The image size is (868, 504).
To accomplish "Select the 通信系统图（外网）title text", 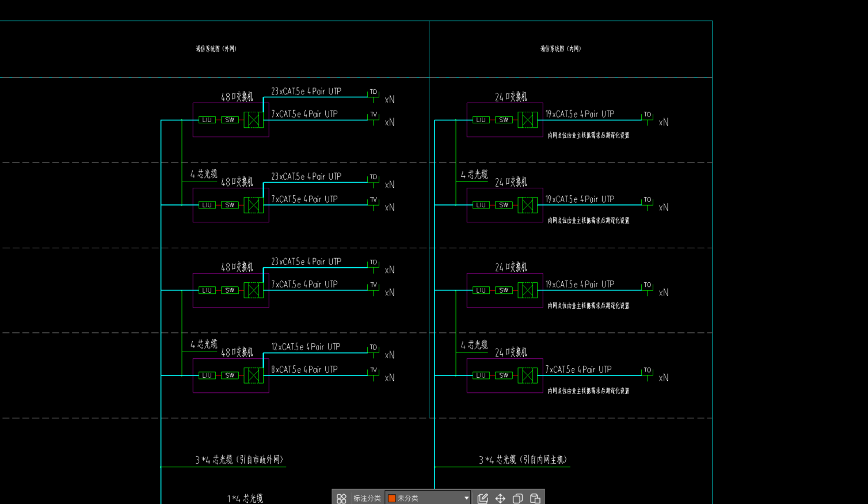I will point(216,49).
